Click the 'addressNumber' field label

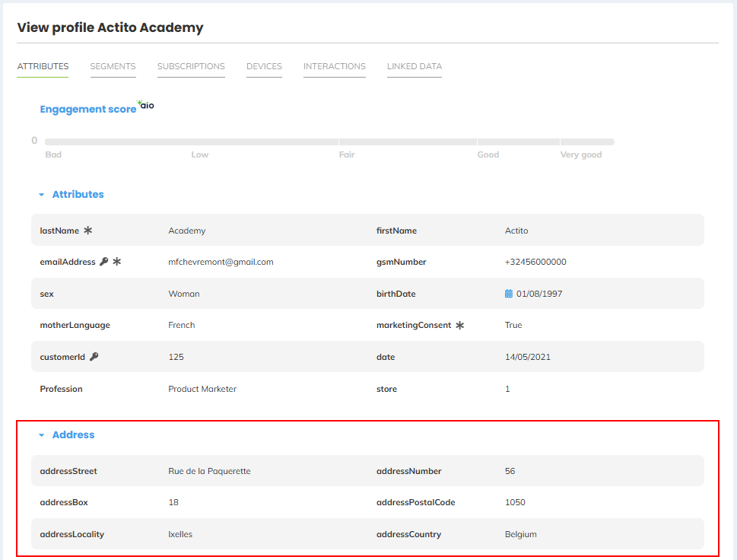[409, 471]
